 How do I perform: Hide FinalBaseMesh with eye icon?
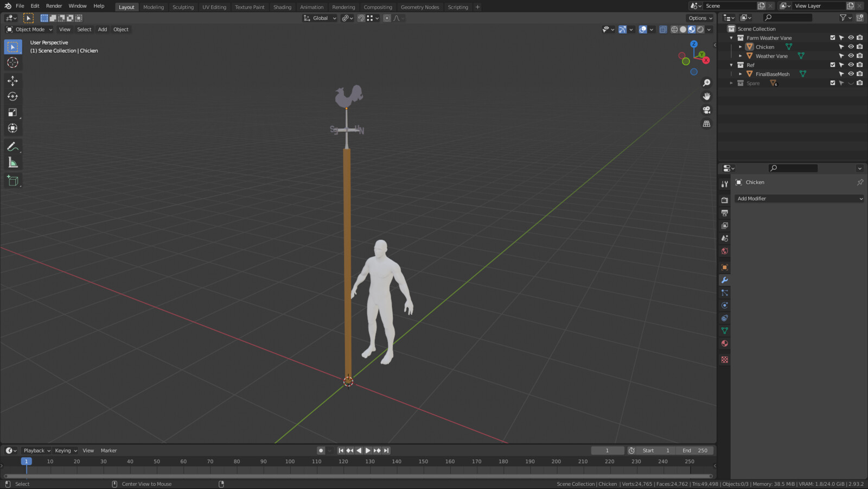tap(851, 74)
